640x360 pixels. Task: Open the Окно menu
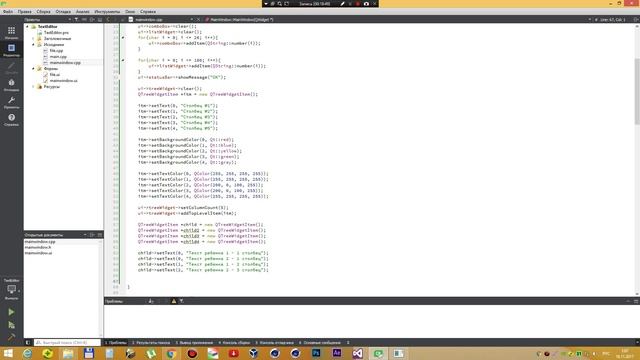click(x=130, y=11)
